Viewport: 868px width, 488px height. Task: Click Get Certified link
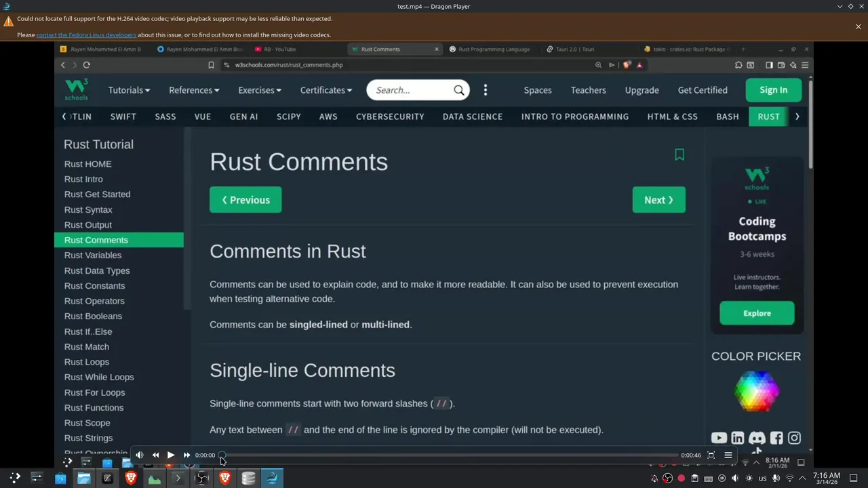(703, 90)
